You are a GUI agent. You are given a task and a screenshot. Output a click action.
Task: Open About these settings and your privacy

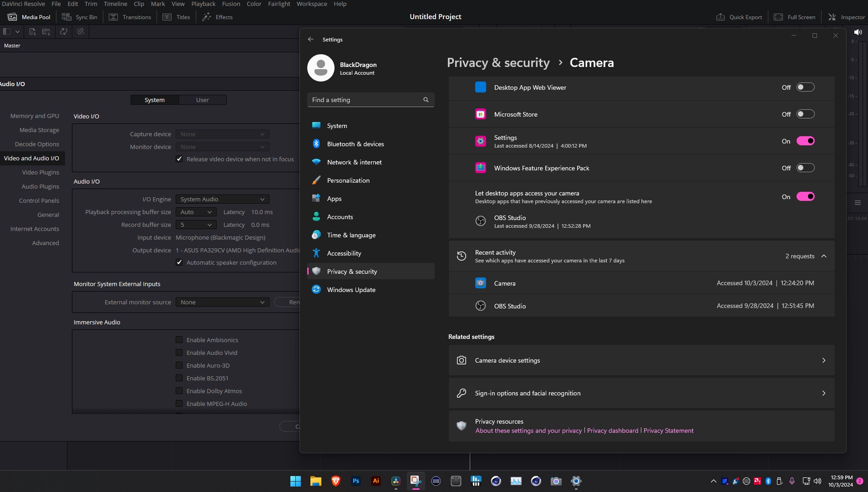point(528,430)
